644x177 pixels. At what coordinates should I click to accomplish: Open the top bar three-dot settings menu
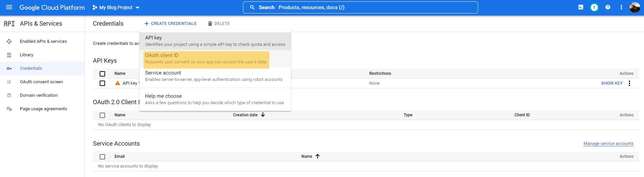[621, 7]
